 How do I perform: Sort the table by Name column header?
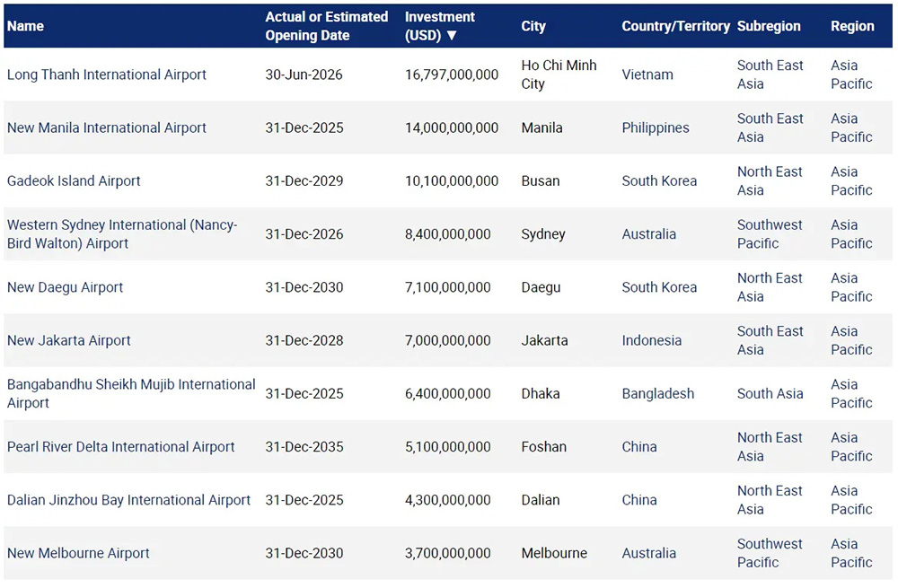(x=25, y=26)
